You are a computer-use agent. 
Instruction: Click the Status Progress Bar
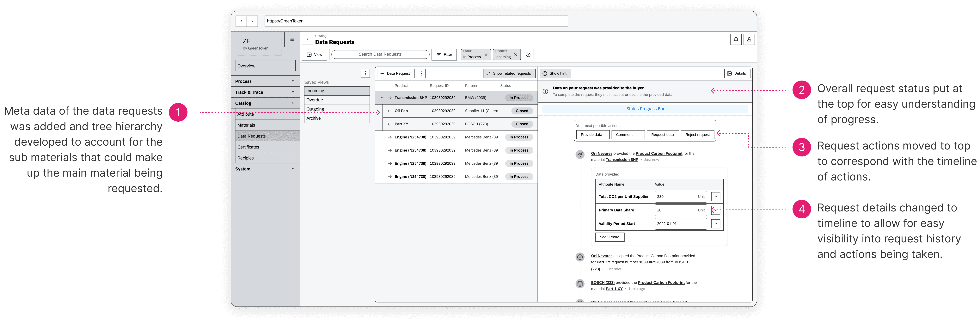coord(645,109)
